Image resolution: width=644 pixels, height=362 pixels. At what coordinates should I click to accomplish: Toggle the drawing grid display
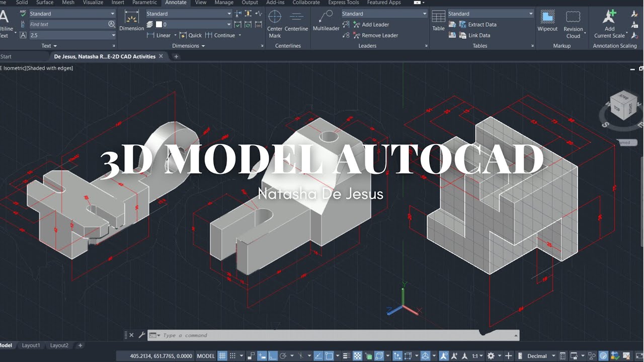pos(222,356)
